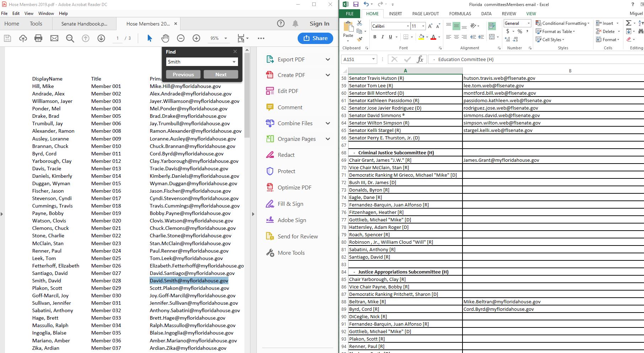Activate the hand pan tool in Acrobat

click(165, 38)
